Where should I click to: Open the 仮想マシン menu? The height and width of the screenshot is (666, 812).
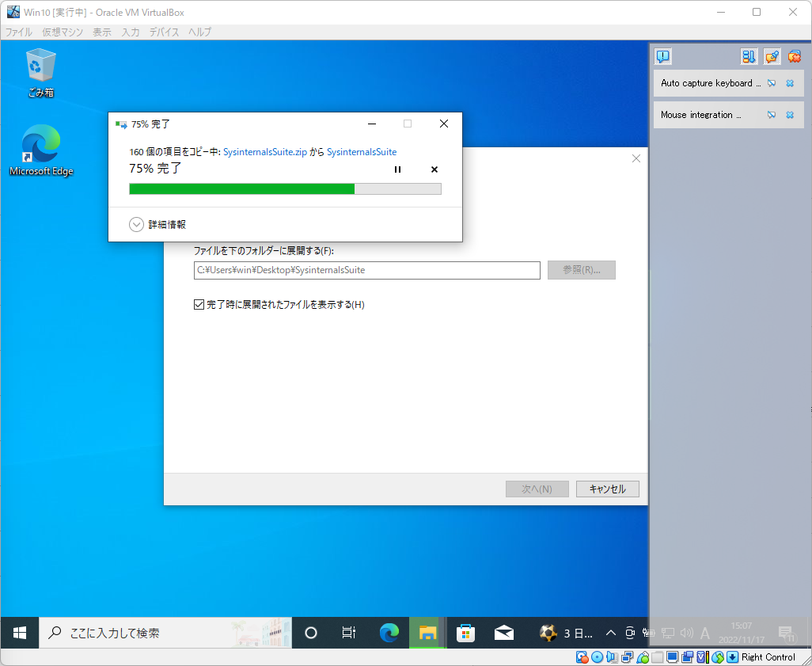pos(63,32)
